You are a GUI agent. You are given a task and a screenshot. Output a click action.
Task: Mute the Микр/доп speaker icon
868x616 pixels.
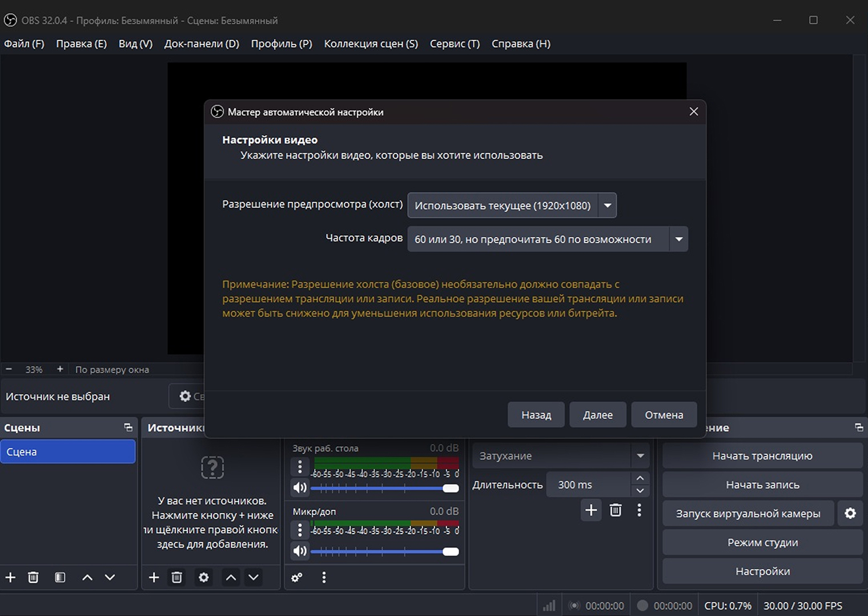(299, 551)
